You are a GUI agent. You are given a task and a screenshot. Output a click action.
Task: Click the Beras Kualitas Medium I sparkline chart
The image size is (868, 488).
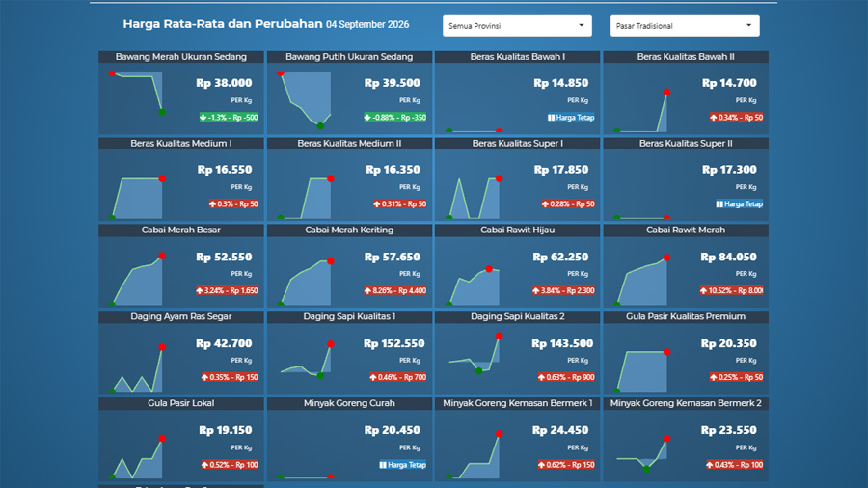click(137, 198)
